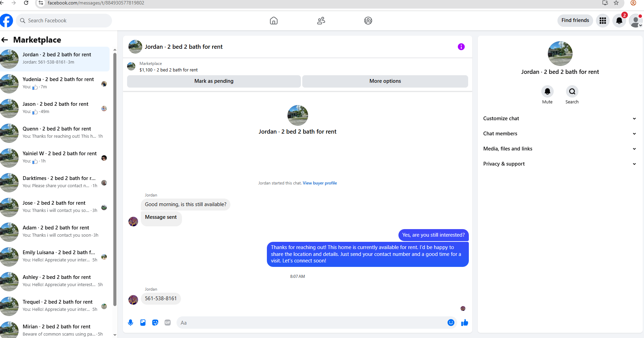This screenshot has height=338, width=644.
Task: Click the install app icon in address bar
Action: pyautogui.click(x=605, y=3)
